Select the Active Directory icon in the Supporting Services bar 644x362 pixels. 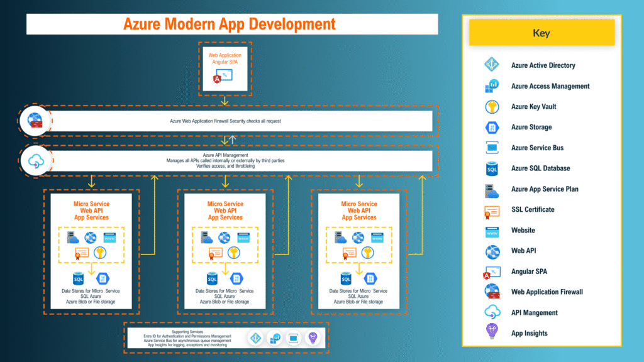255,338
